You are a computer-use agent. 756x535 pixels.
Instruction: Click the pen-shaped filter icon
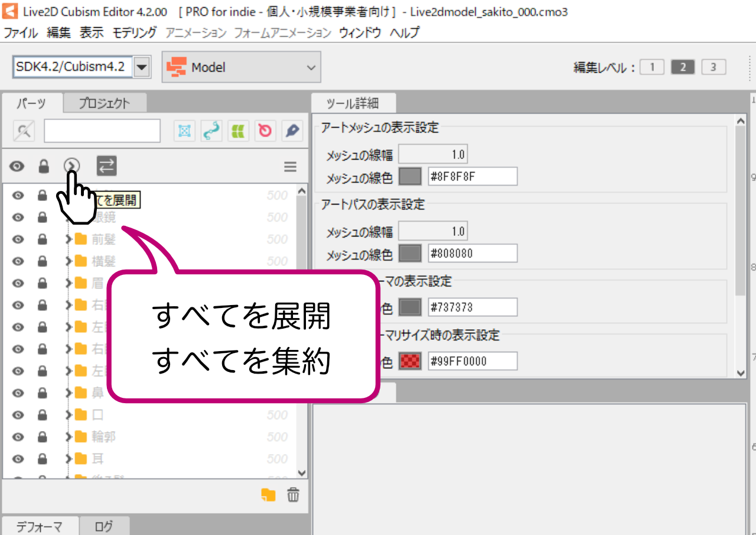(x=292, y=131)
